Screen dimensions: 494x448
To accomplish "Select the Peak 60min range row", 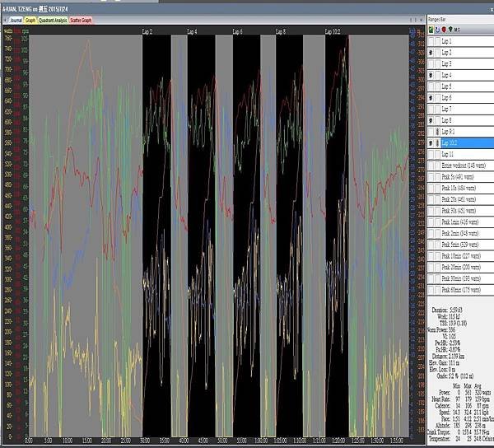I will (x=460, y=290).
